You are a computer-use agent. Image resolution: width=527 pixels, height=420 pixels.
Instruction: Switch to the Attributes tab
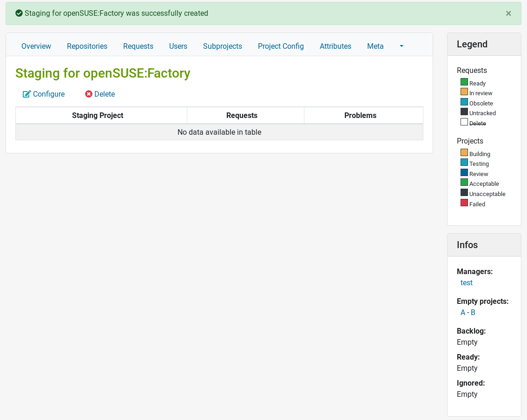point(336,46)
